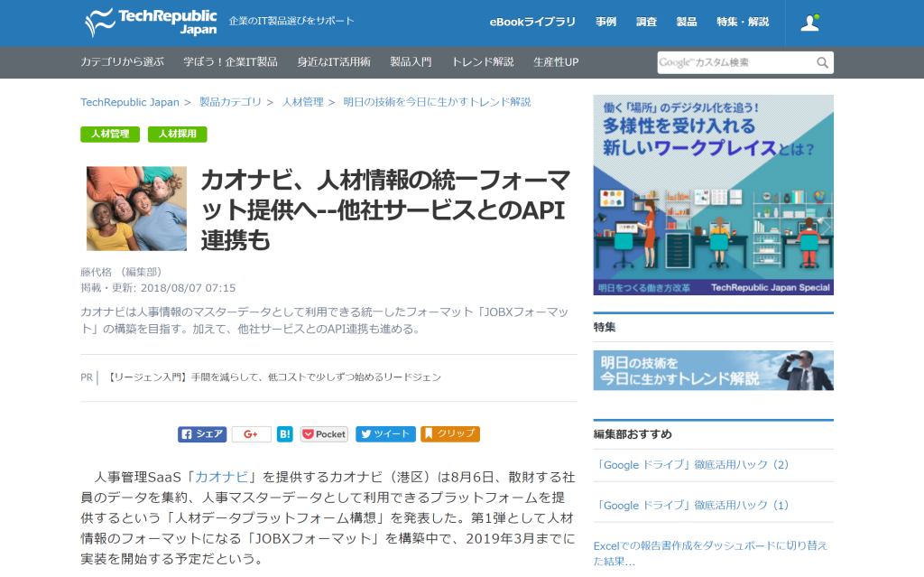Open the user account icon
This screenshot has height=577, width=924.
pos(809,23)
